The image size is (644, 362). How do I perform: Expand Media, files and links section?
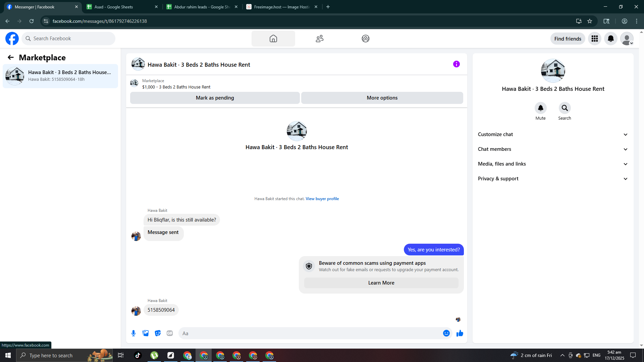click(x=553, y=164)
